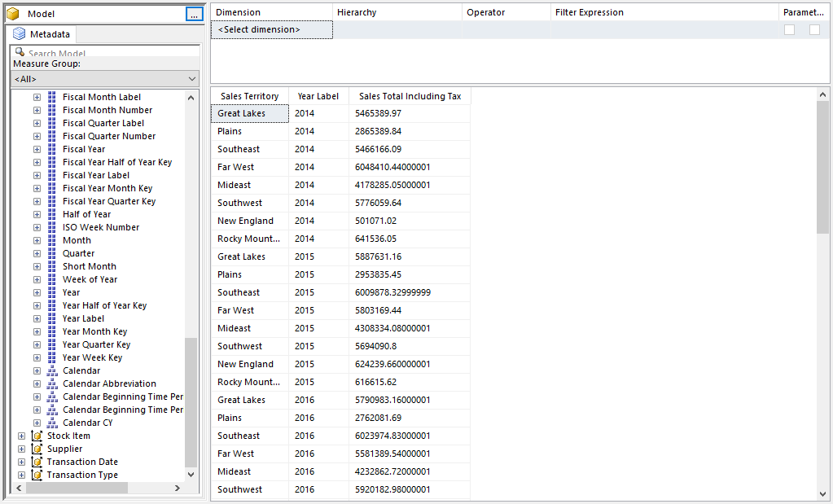Open the Measure Group dropdown
The height and width of the screenshot is (504, 833).
(x=192, y=79)
